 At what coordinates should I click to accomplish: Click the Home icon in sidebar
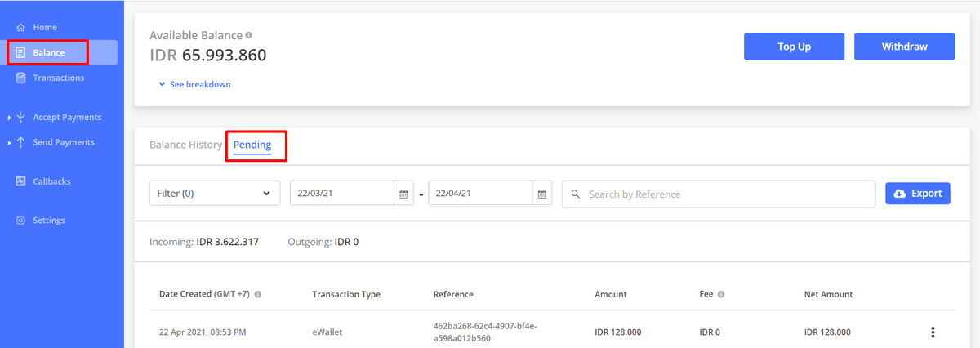pyautogui.click(x=21, y=28)
